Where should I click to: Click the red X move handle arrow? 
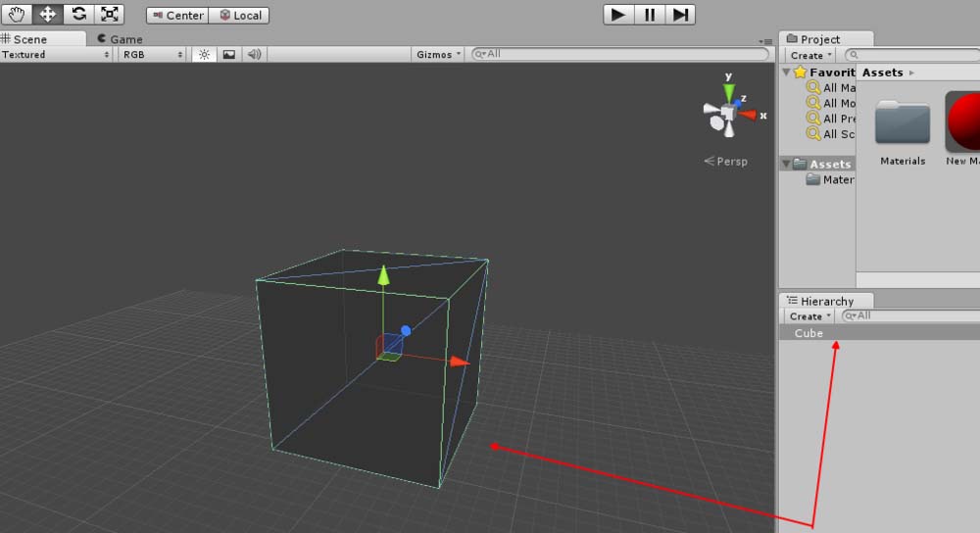[460, 362]
